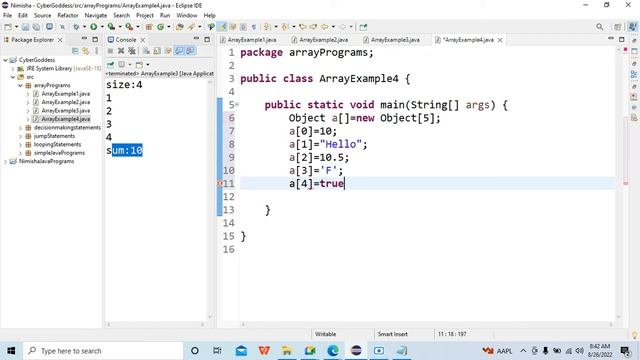Click the New Java Class icon

point(160,27)
